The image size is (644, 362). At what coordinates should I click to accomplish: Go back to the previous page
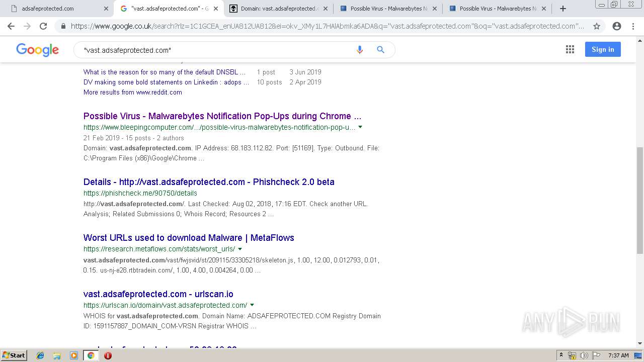point(11,26)
